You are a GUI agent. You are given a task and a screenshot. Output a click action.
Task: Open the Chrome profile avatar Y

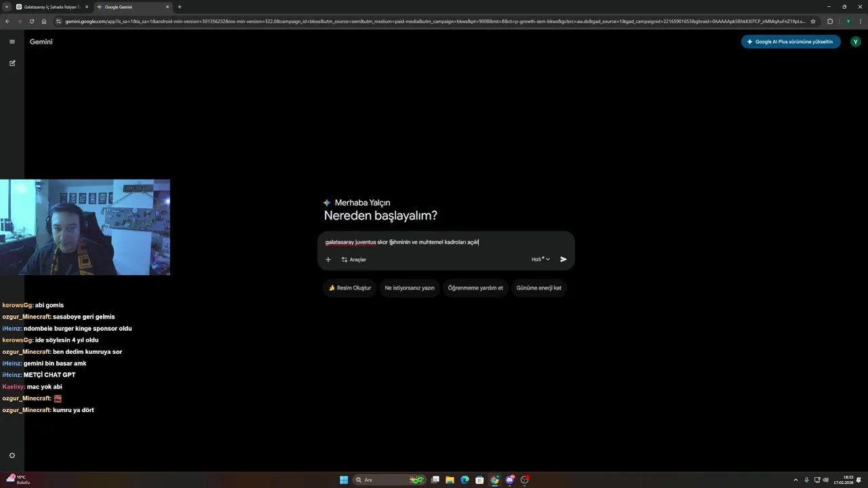848,21
